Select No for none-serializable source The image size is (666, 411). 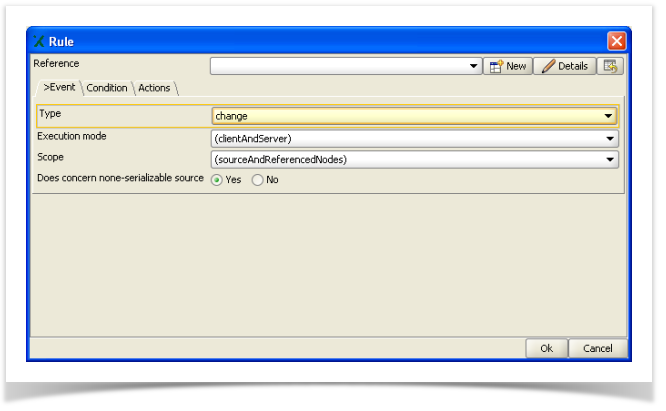click(x=258, y=180)
